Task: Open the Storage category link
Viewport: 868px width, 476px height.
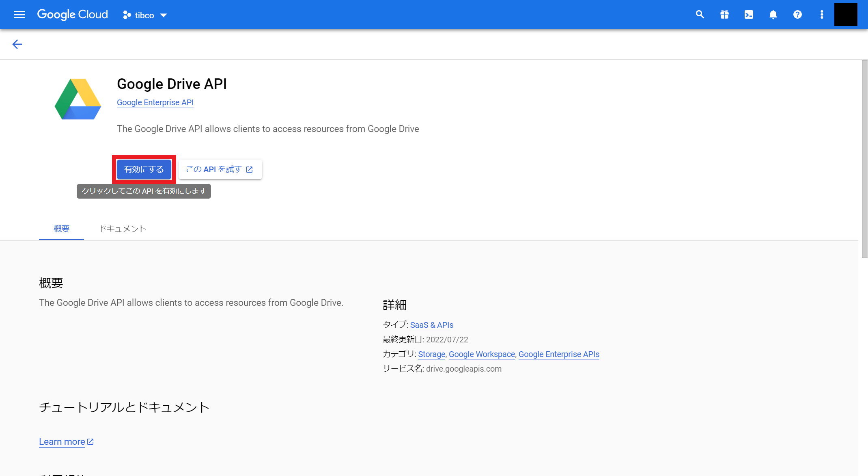Action: (x=432, y=355)
